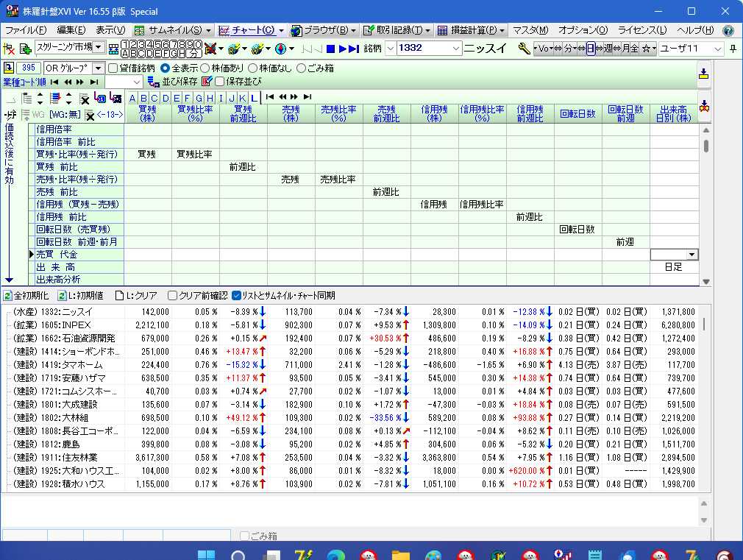
Task: Open the ファイル(F) menu
Action: (x=26, y=30)
